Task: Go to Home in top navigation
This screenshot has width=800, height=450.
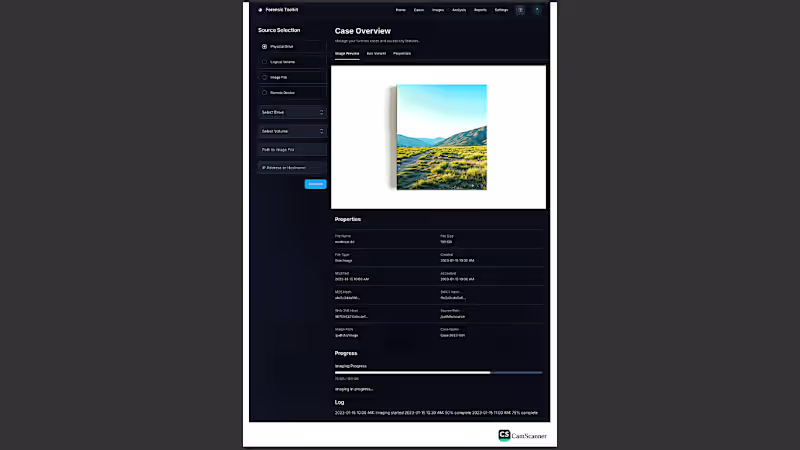Action: click(401, 10)
